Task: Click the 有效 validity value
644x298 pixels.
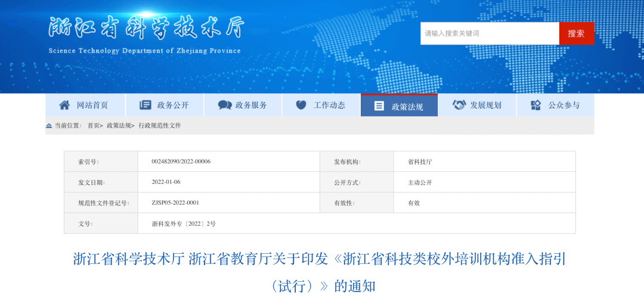Action: (x=414, y=203)
